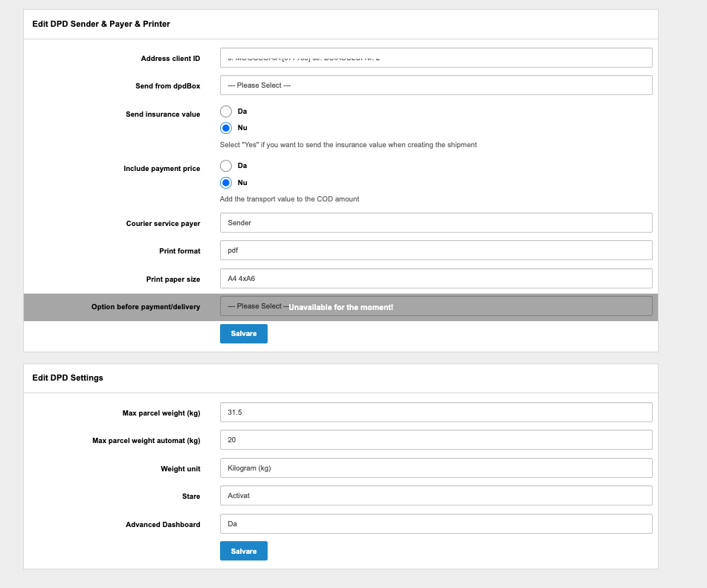Open the Print format dropdown showing pdf
The height and width of the screenshot is (588, 707).
pyautogui.click(x=436, y=251)
